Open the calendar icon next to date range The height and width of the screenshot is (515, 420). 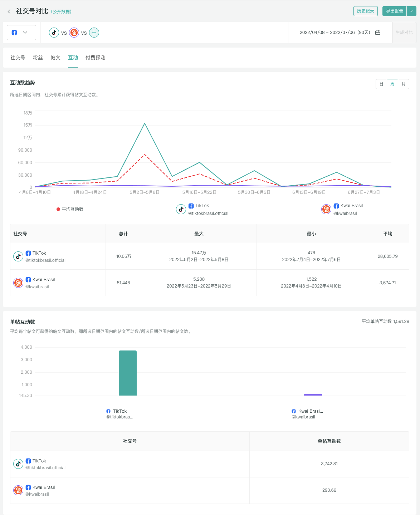(378, 33)
